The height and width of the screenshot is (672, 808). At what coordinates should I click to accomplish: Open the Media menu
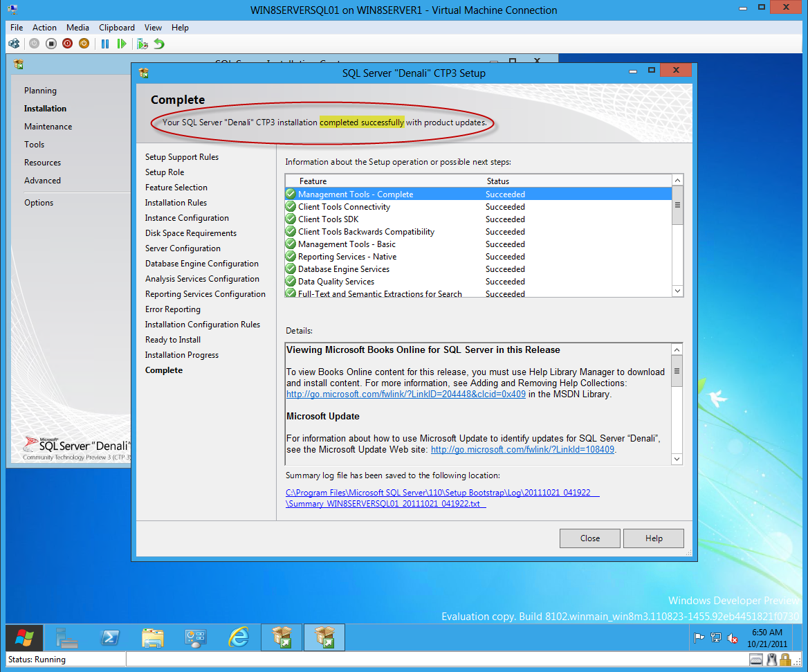tap(77, 27)
